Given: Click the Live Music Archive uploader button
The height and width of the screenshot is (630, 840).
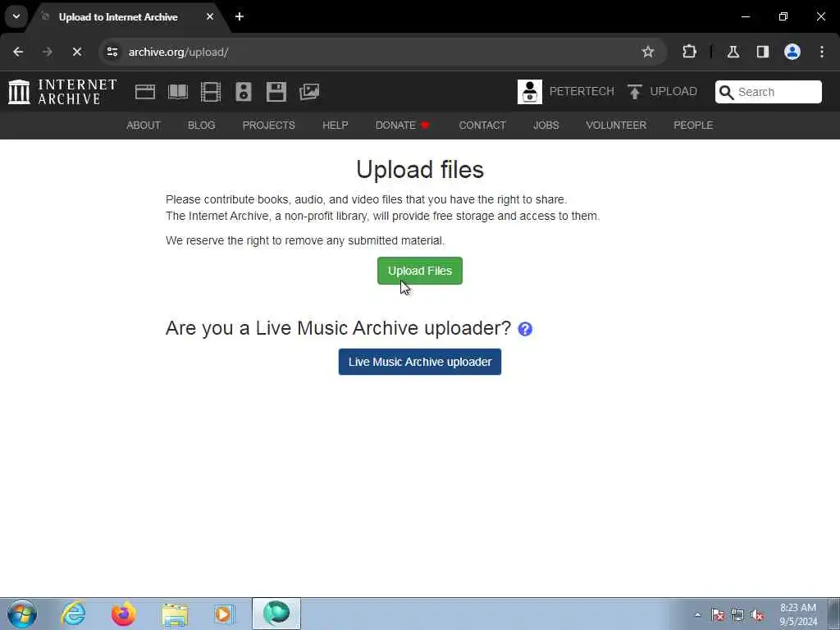Looking at the screenshot, I should pyautogui.click(x=420, y=362).
